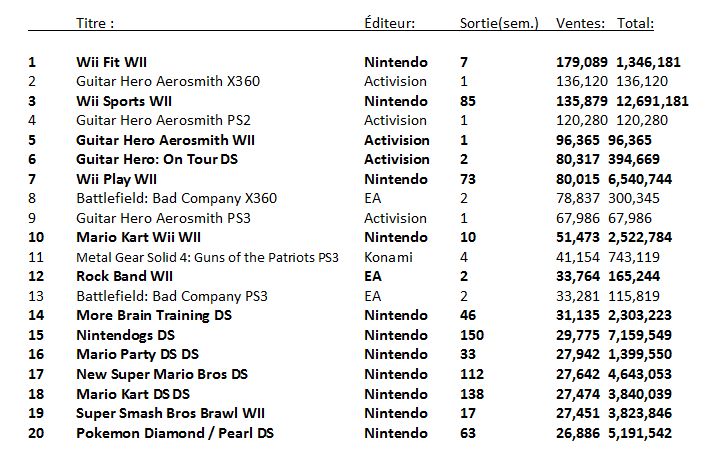The width and height of the screenshot is (716, 468).
Task: Select Guitar Hero Aerosmith PS2 row title
Action: pos(163,121)
